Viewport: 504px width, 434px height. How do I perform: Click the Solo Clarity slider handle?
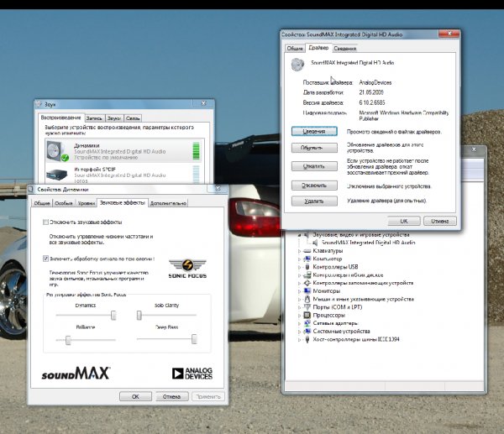pos(139,315)
